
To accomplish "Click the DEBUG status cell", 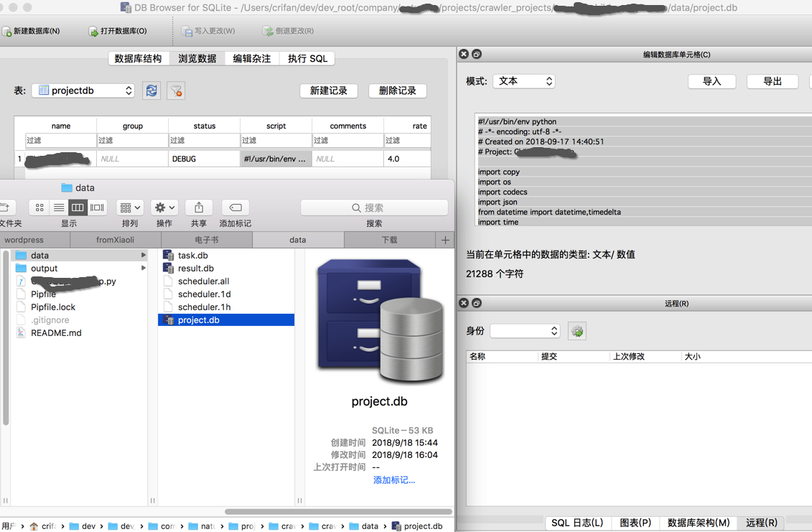I will tap(204, 159).
